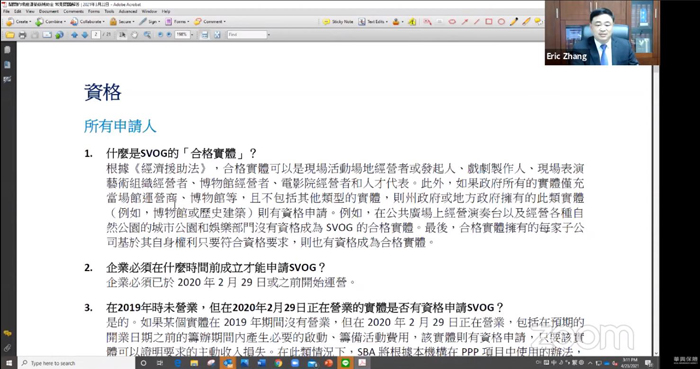Select the Hand tool

click(x=134, y=35)
